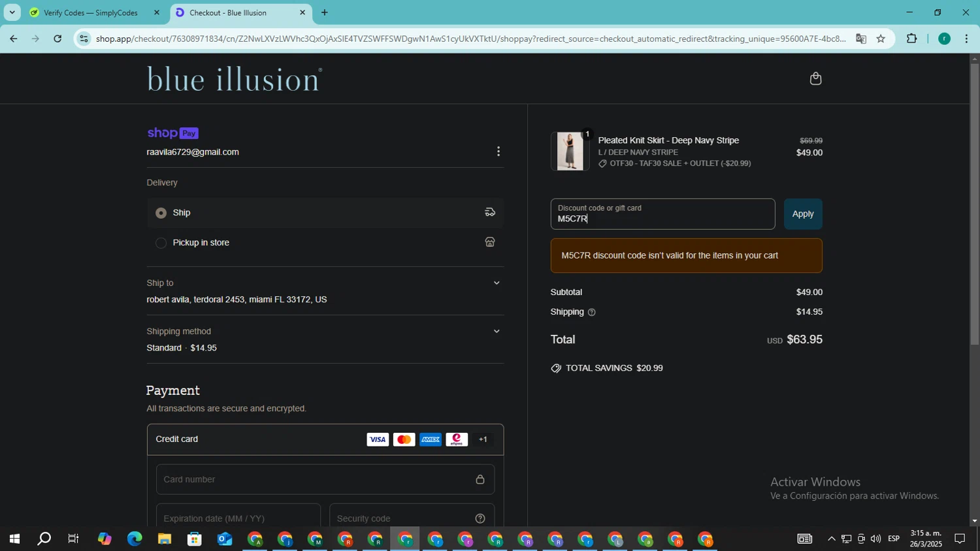980x551 pixels.
Task: Click the Total $63.95 amount
Action: point(804,339)
